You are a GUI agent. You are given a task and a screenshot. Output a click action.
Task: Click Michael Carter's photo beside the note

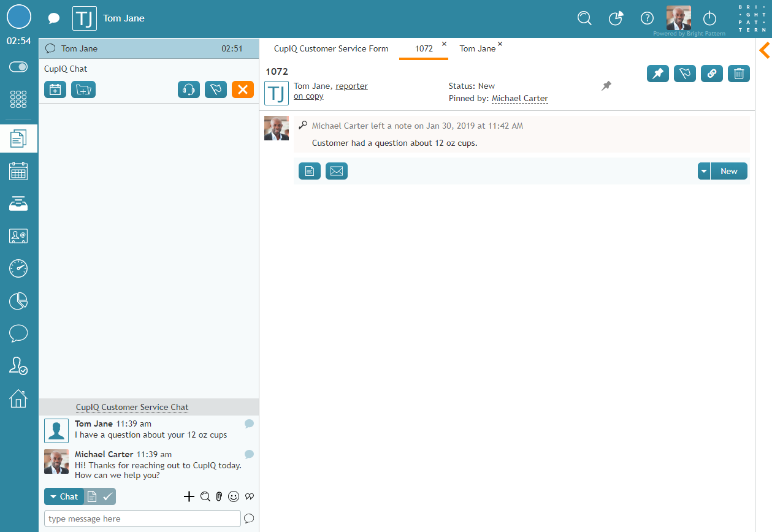tap(277, 128)
